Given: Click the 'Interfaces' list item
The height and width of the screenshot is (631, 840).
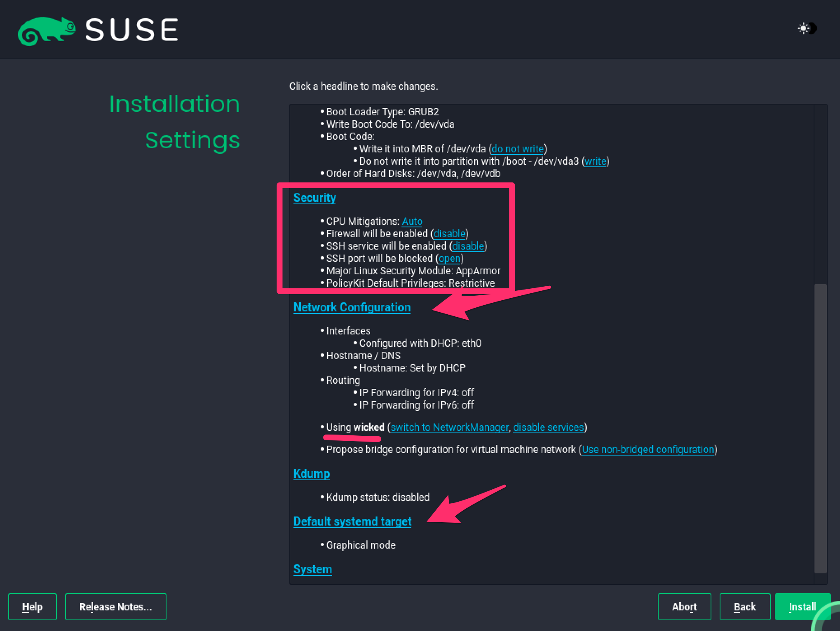Looking at the screenshot, I should tap(348, 331).
